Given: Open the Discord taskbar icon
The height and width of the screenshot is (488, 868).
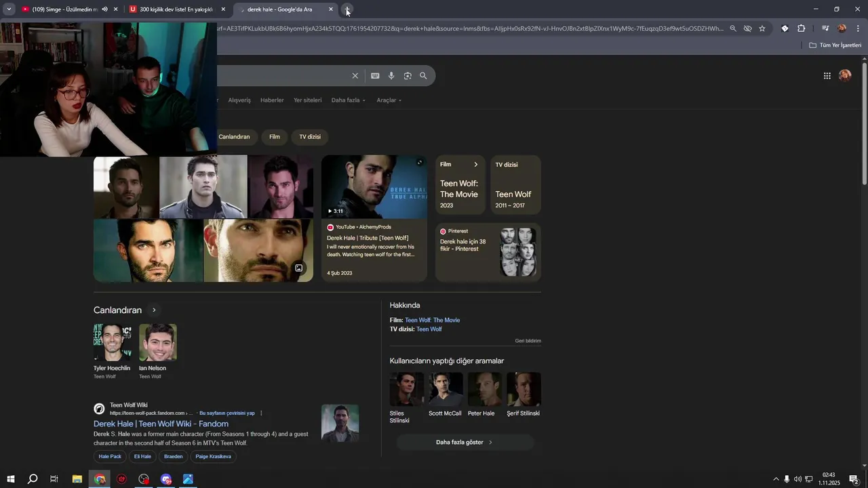Looking at the screenshot, I should point(166,479).
